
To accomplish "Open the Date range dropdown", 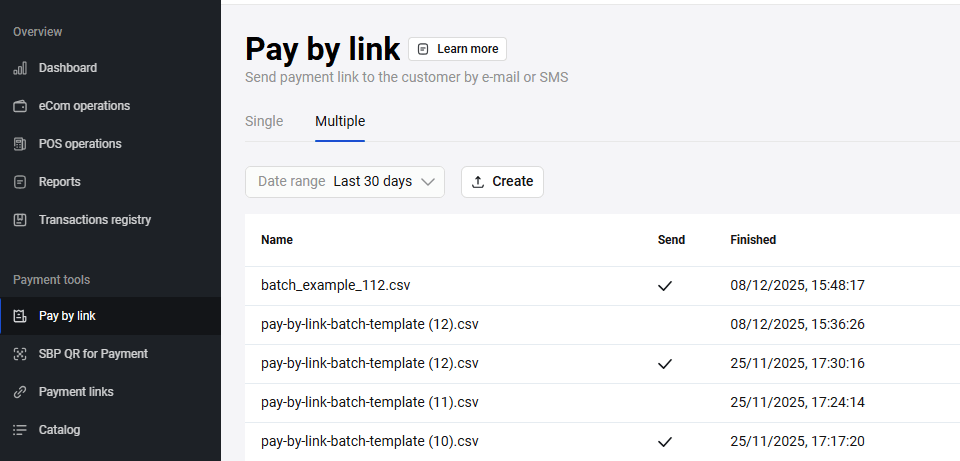I will 344,182.
